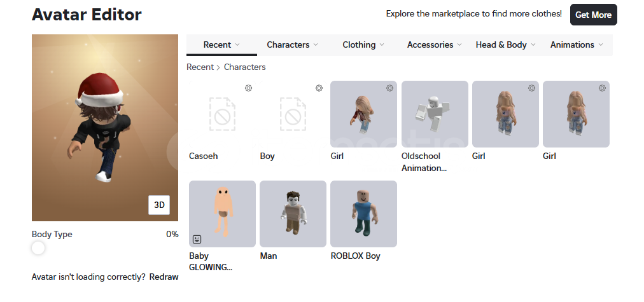Screen dimensions: 644x302
Task: Click the 'ROBLOX Boy' name label
Action: click(355, 256)
